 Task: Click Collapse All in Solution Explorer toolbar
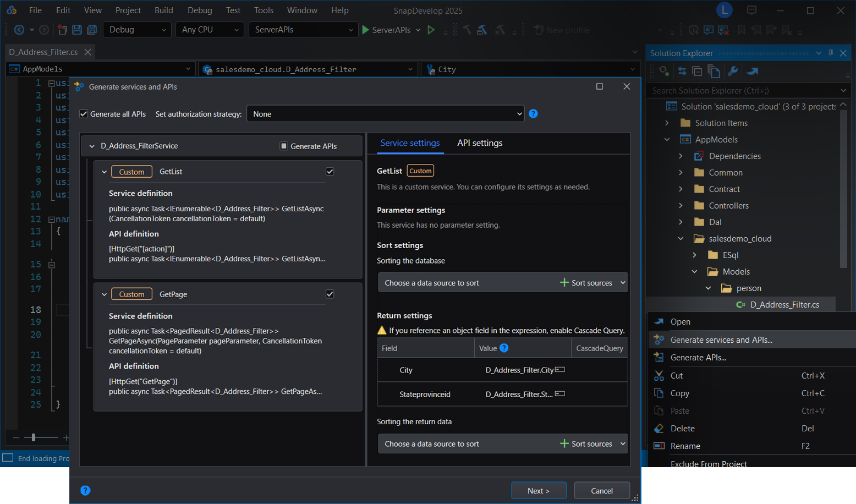pyautogui.click(x=697, y=71)
